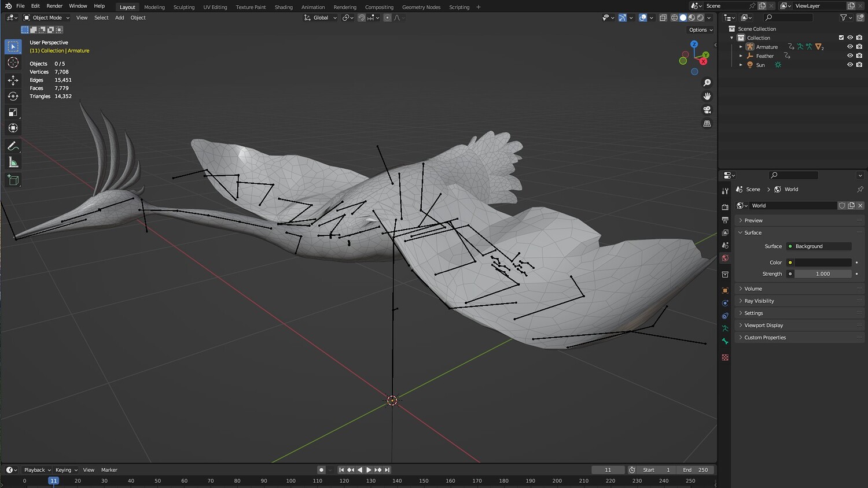
Task: Click the Options button in viewport
Action: [700, 30]
